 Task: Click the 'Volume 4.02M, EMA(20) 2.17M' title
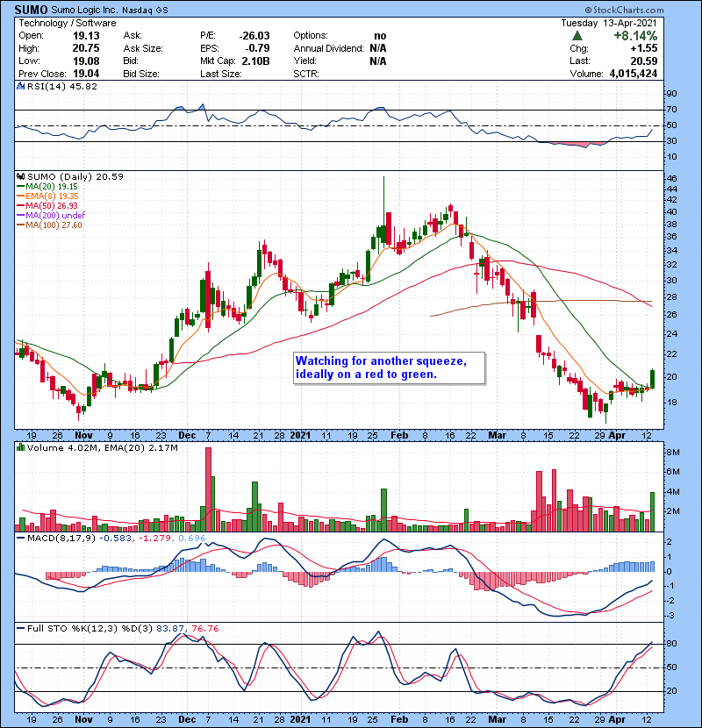102,448
